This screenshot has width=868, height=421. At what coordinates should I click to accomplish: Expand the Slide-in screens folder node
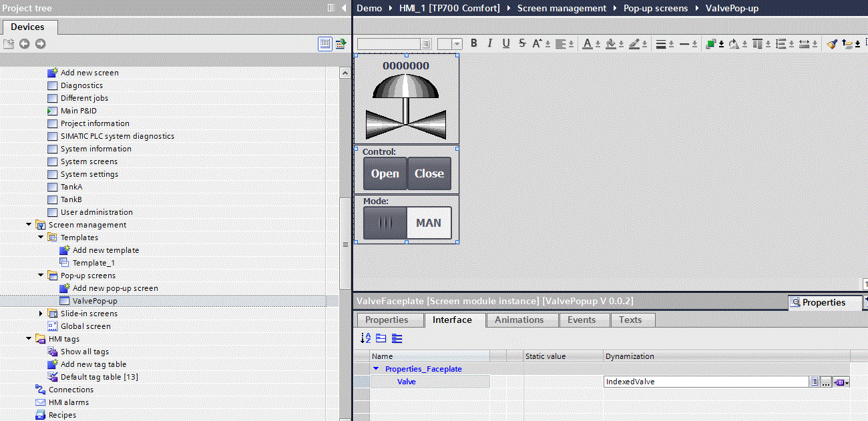(40, 314)
